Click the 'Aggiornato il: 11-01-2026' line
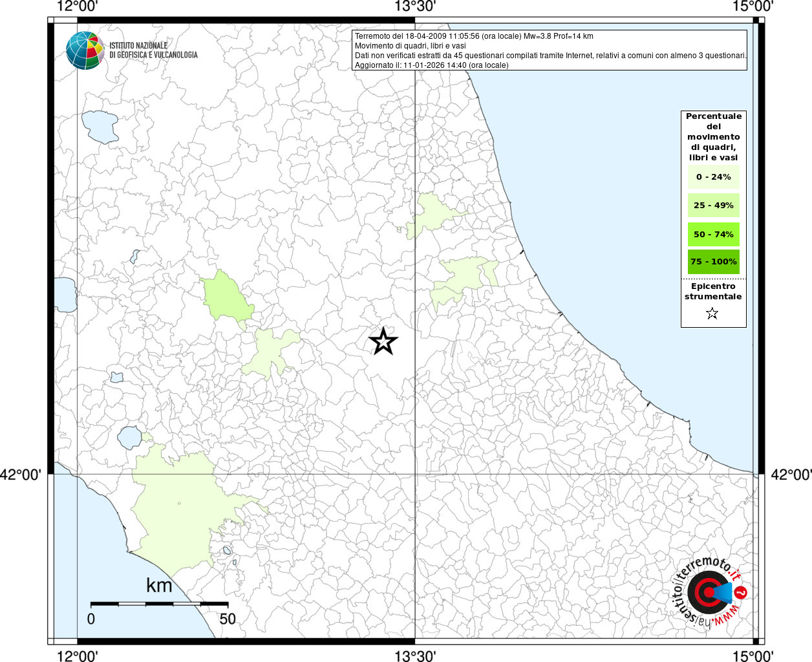The width and height of the screenshot is (812, 662). (x=431, y=65)
